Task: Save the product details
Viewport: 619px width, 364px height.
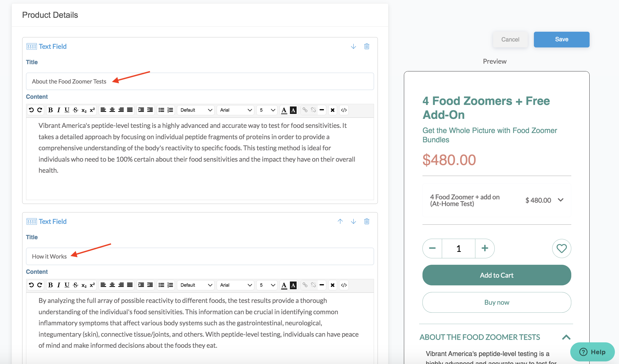Action: tap(561, 39)
